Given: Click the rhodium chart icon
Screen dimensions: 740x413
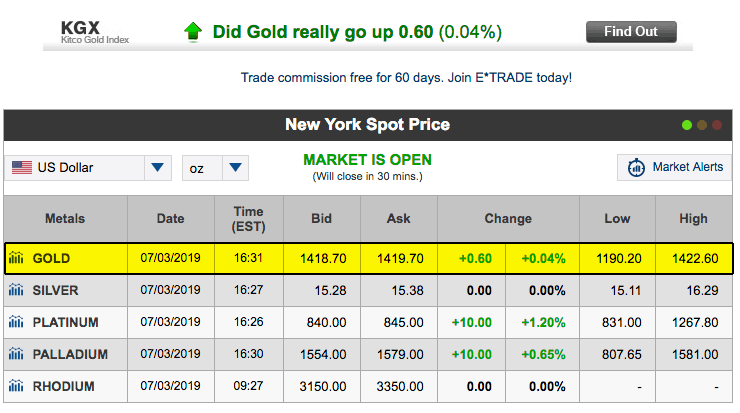Looking at the screenshot, I should [x=16, y=387].
